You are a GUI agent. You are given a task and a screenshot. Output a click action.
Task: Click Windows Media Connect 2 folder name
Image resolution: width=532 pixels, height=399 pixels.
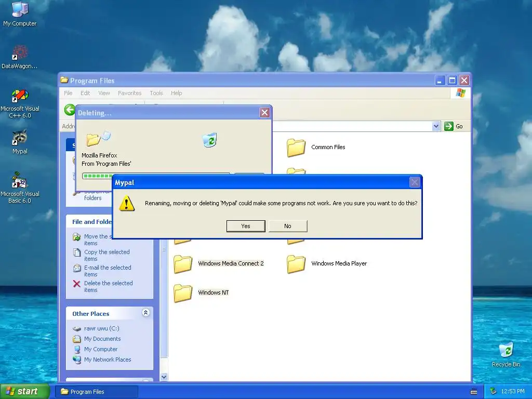tap(231, 263)
